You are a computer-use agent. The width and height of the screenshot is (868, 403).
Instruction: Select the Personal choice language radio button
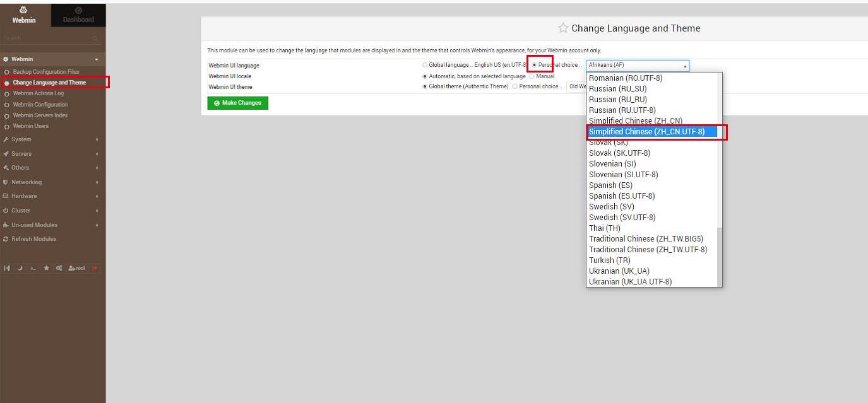pos(534,64)
